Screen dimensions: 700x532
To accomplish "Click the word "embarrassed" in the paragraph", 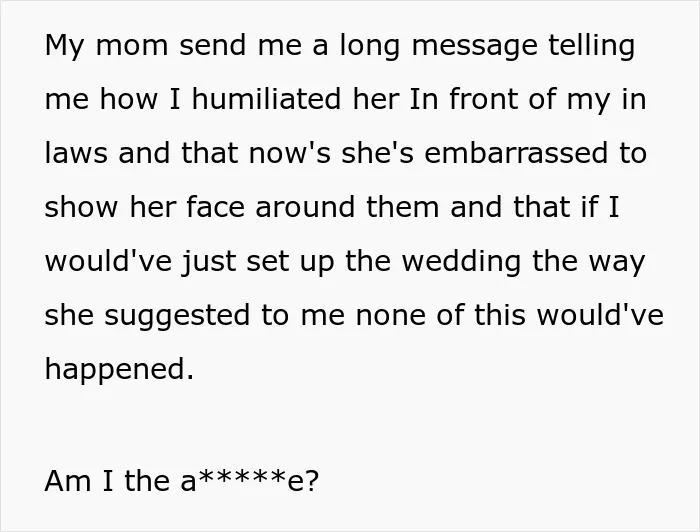I will [516, 153].
